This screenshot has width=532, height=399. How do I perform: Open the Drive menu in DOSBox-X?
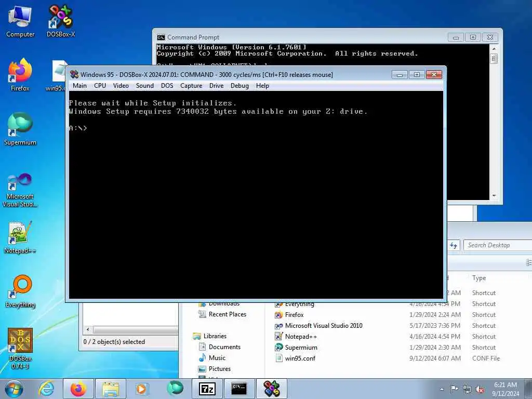pos(217,86)
